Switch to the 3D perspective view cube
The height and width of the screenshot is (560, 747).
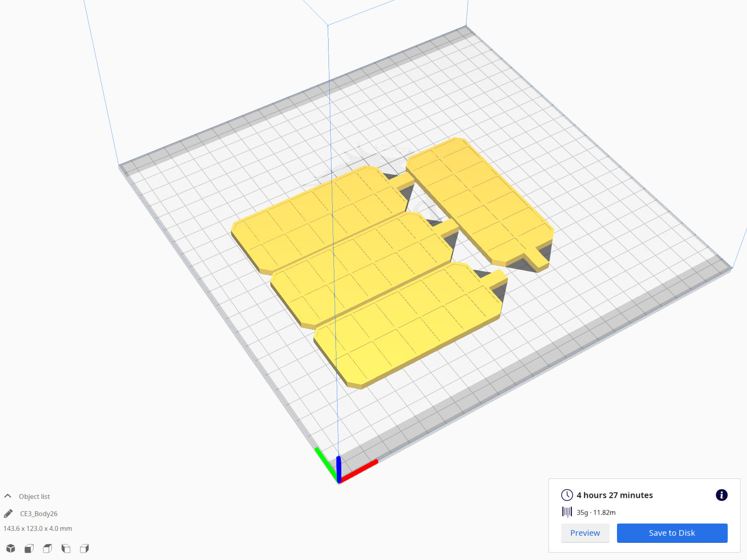click(11, 549)
